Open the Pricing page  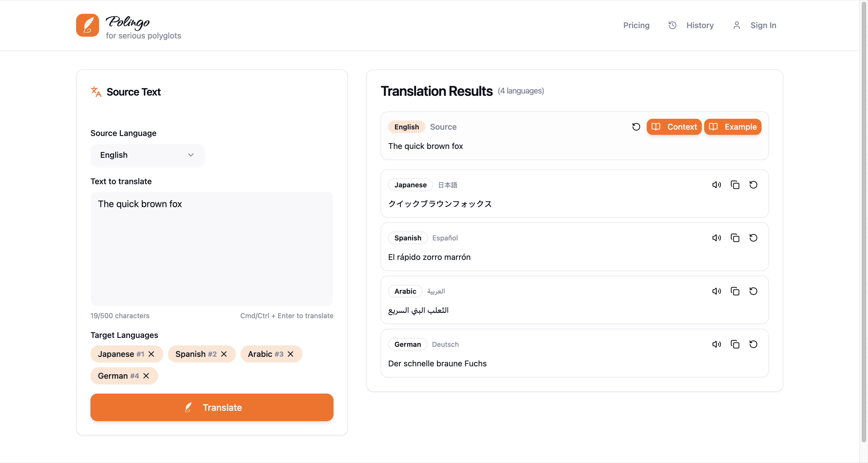636,25
